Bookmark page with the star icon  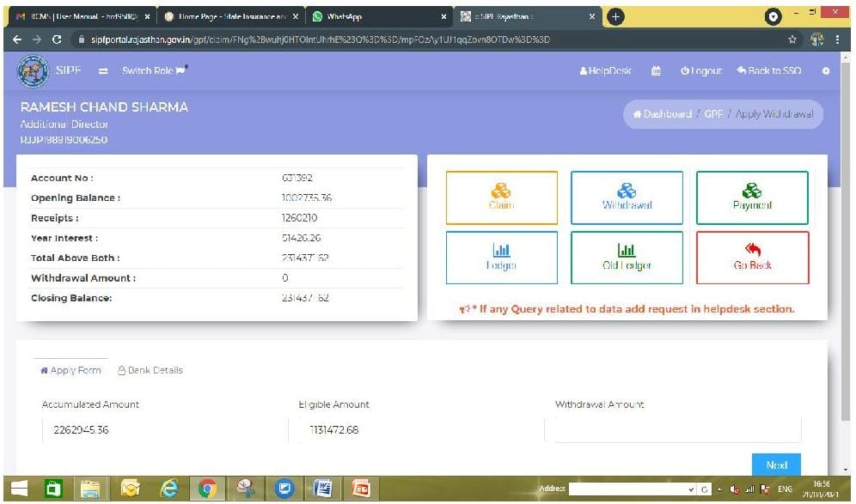(792, 39)
